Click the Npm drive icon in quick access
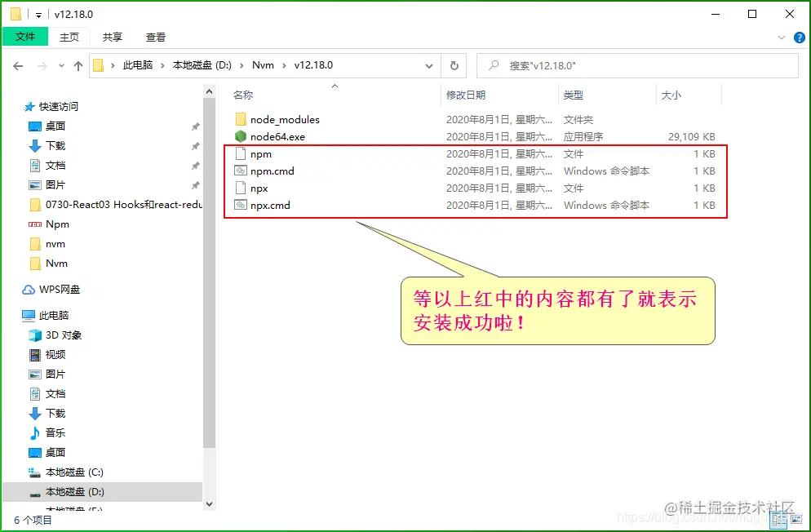 click(34, 224)
